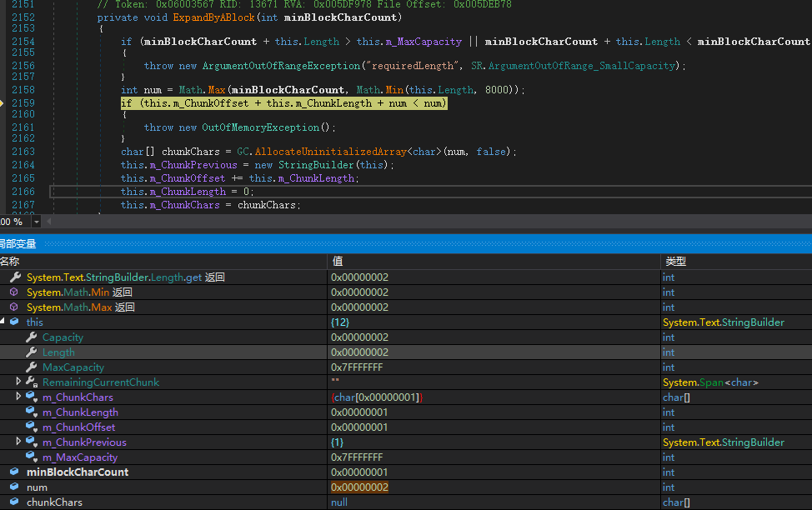Screen dimensions: 812x510
Task: Click the cube icon for System.Math.Max return
Action: click(14, 307)
